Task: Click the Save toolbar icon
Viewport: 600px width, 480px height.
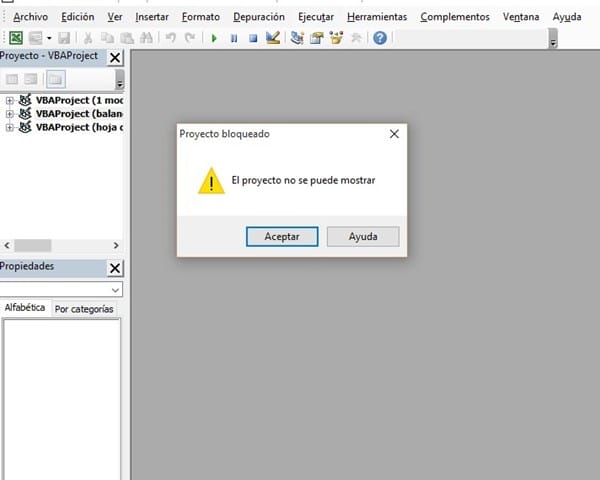Action: tap(64, 38)
